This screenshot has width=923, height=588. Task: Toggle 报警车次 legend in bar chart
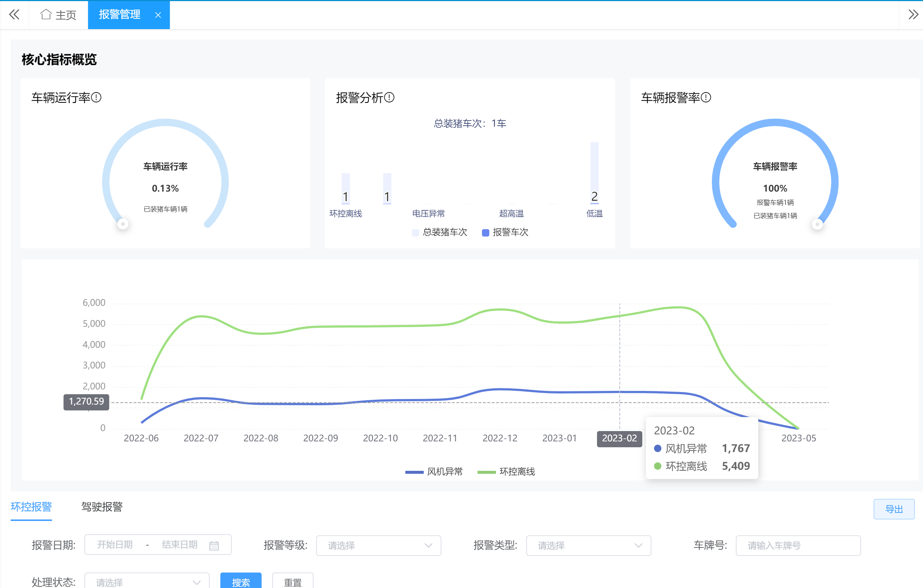505,232
